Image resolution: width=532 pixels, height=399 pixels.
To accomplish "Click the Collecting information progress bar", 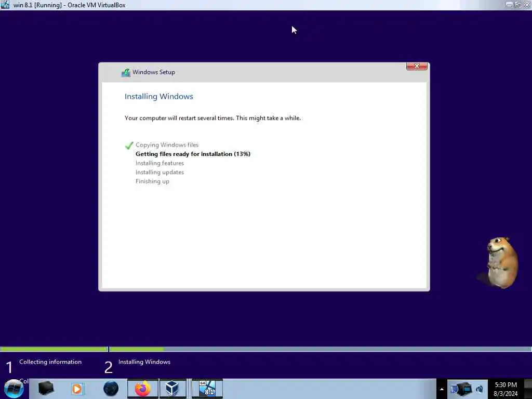I will (x=54, y=349).
